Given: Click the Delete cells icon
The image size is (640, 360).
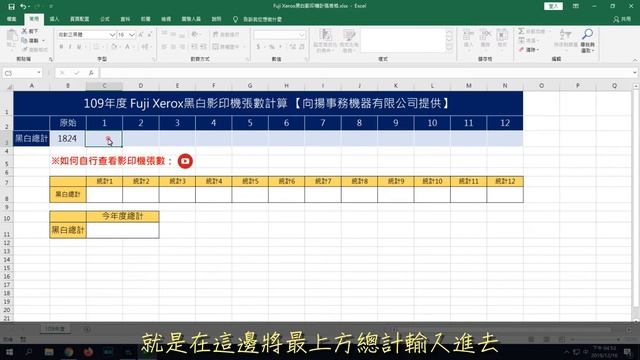Looking at the screenshot, I should point(485,36).
